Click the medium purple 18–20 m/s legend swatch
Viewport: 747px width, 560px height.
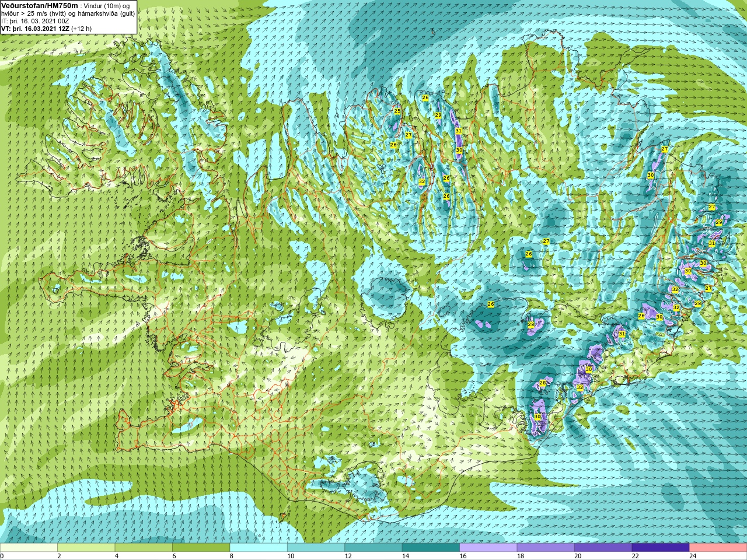pos(546,548)
